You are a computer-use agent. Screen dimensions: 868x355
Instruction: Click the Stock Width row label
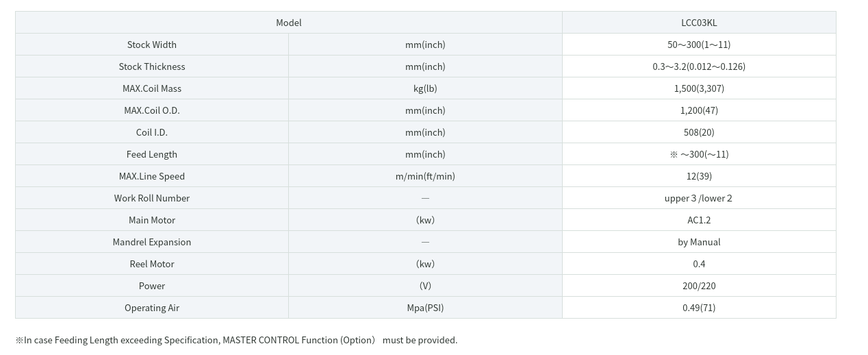coord(152,45)
